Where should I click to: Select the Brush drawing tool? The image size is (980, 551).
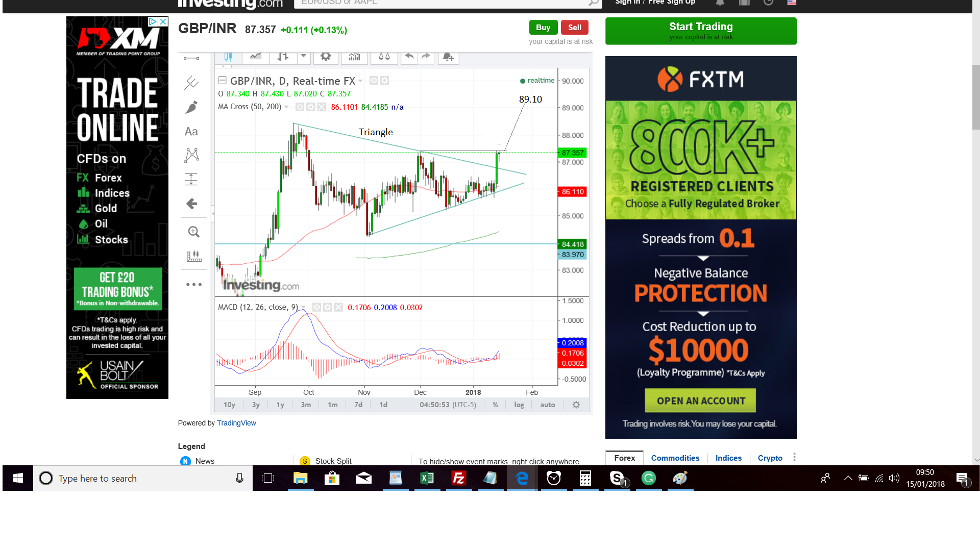191,107
